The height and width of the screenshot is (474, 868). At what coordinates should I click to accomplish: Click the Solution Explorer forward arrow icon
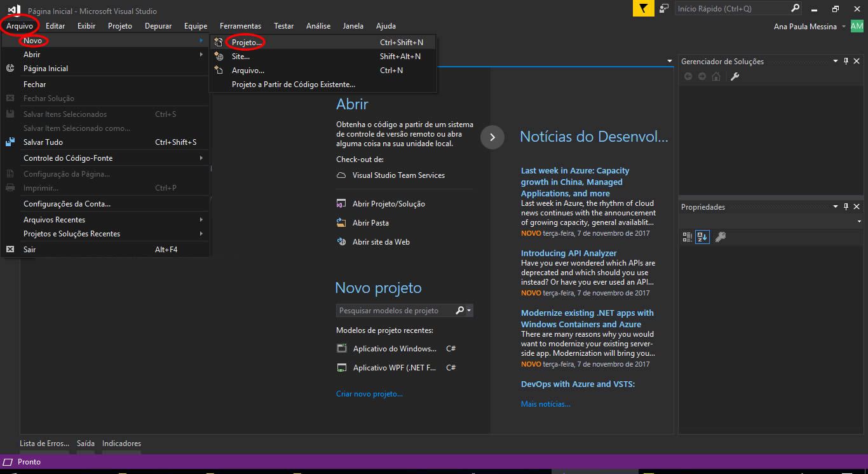[702, 76]
